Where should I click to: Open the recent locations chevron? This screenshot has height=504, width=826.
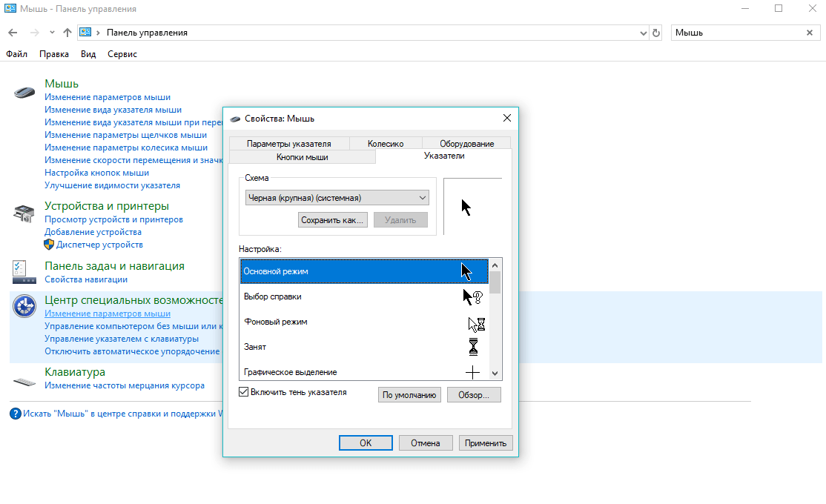[52, 33]
